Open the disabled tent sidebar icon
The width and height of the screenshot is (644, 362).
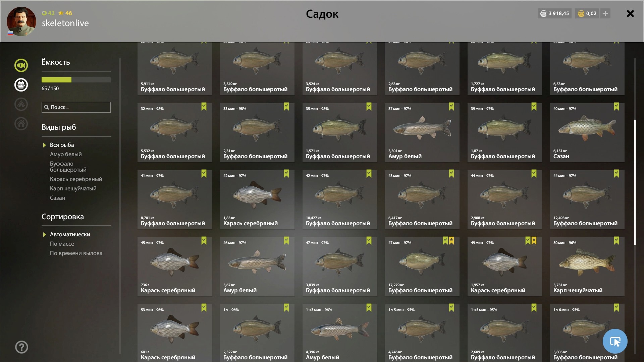click(x=21, y=104)
